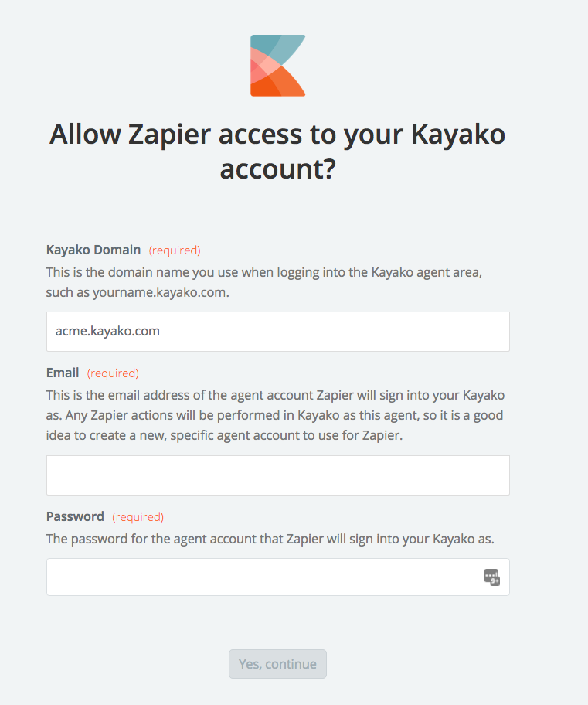This screenshot has width=588, height=705.
Task: Click the red '(required)' text beside Password
Action: 138,517
